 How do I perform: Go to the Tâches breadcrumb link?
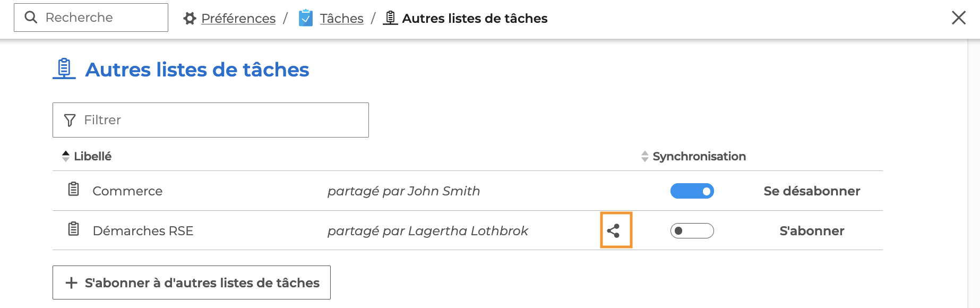[342, 19]
